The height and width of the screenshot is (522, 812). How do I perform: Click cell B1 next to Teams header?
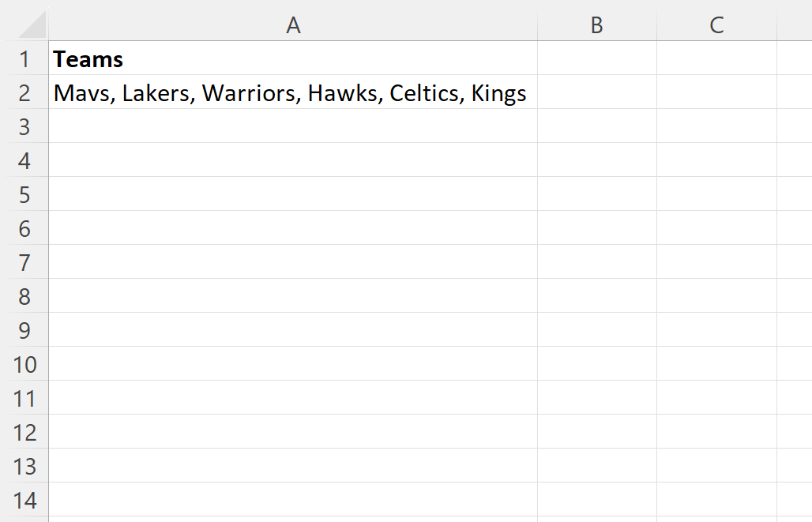click(x=596, y=58)
